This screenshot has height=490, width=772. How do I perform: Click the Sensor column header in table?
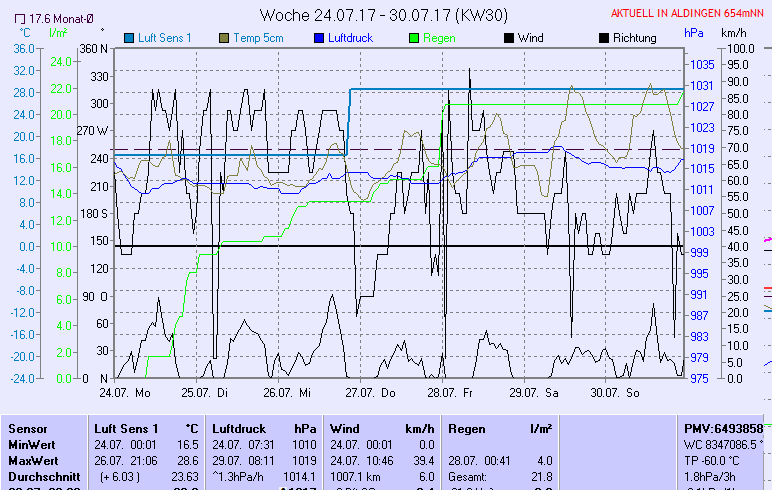(28, 428)
